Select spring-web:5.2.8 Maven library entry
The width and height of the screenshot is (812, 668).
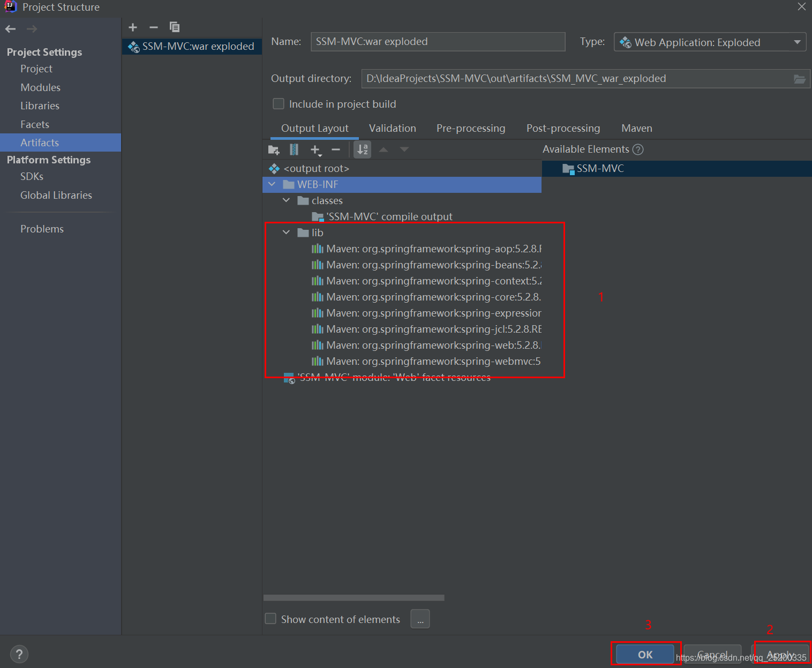426,345
